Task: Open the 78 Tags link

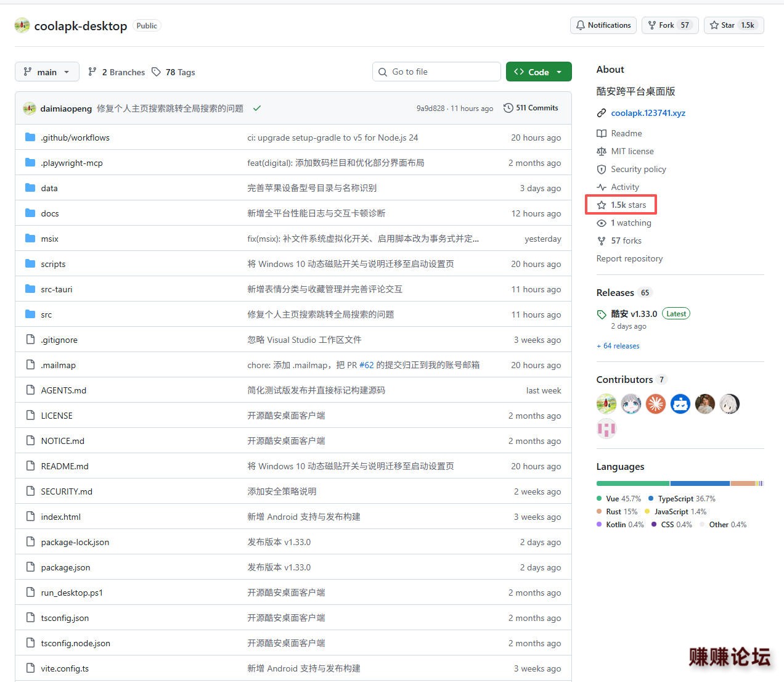Action: coord(173,72)
